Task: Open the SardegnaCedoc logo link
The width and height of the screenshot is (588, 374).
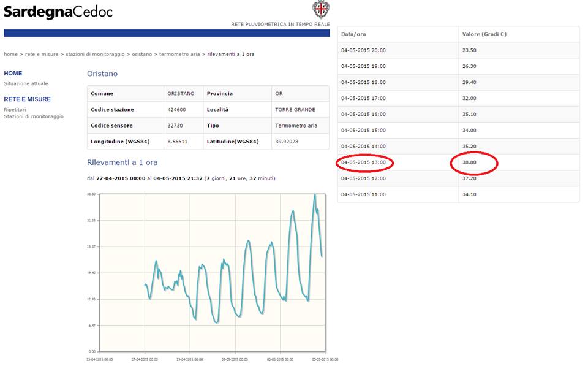Action: click(58, 12)
